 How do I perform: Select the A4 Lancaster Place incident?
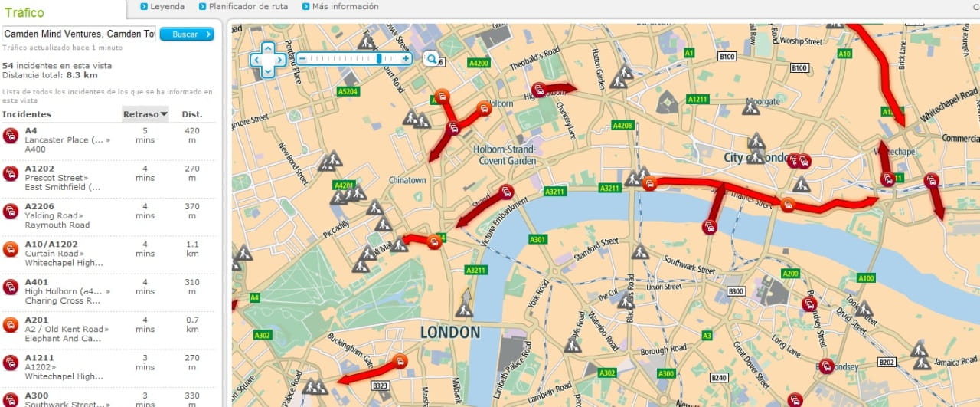click(108, 140)
